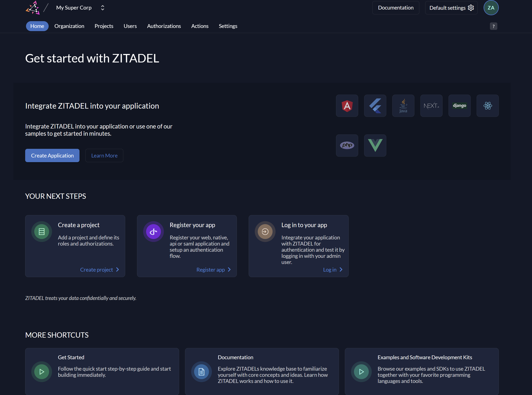Go to the Organization tab
532x395 pixels.
tap(69, 26)
